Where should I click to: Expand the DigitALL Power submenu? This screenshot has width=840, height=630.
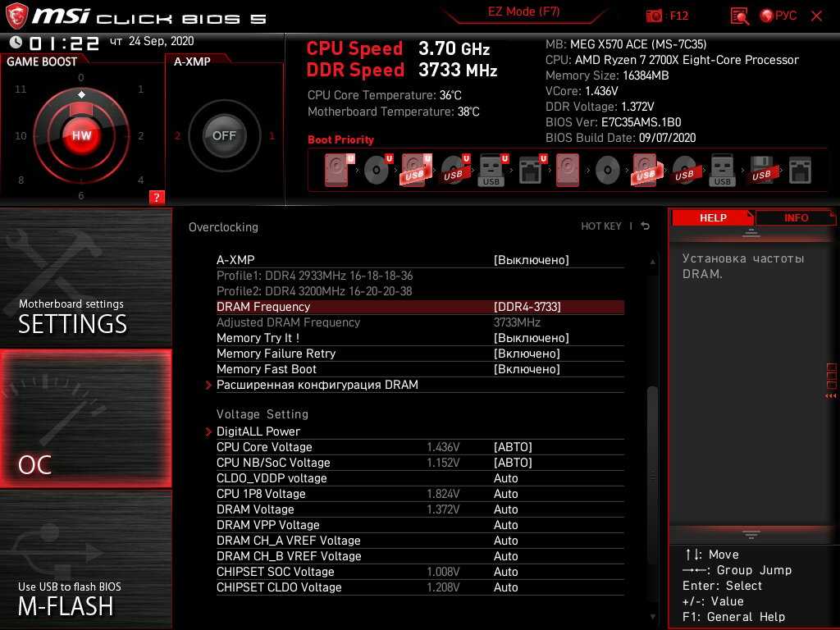[258, 431]
